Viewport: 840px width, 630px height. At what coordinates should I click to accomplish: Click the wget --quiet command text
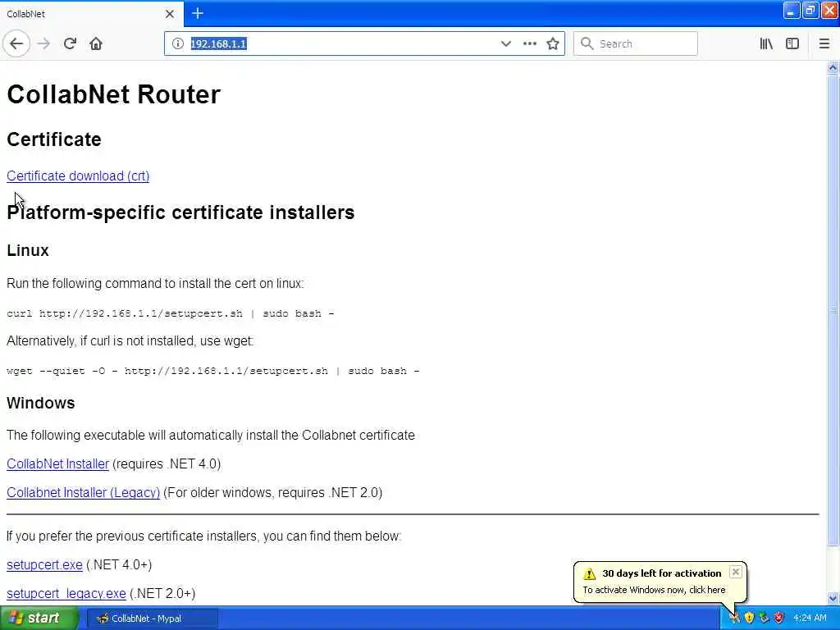212,371
